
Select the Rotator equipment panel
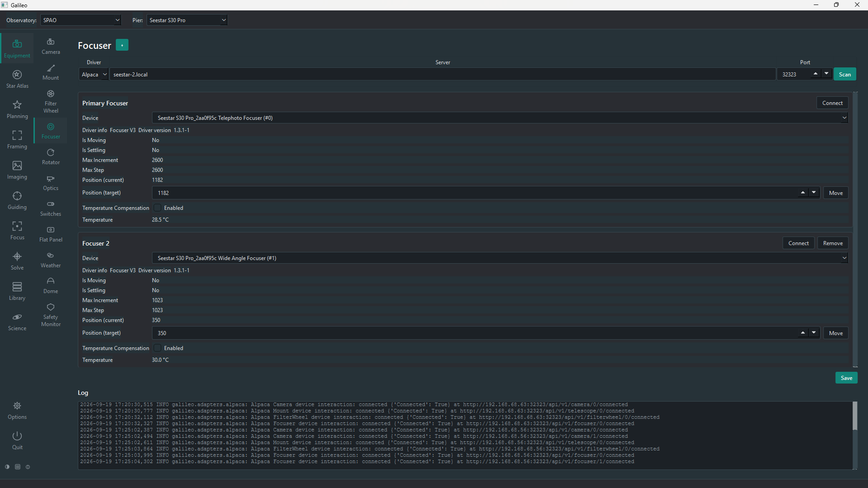click(51, 156)
